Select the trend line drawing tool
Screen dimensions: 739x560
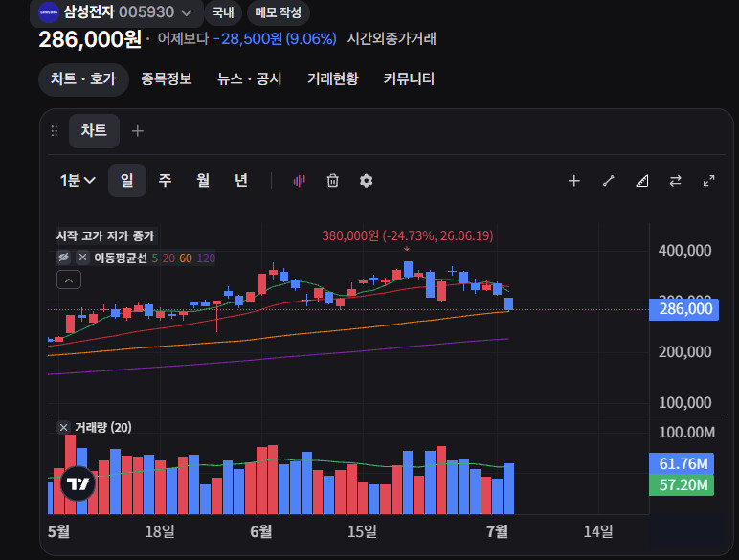click(x=609, y=181)
